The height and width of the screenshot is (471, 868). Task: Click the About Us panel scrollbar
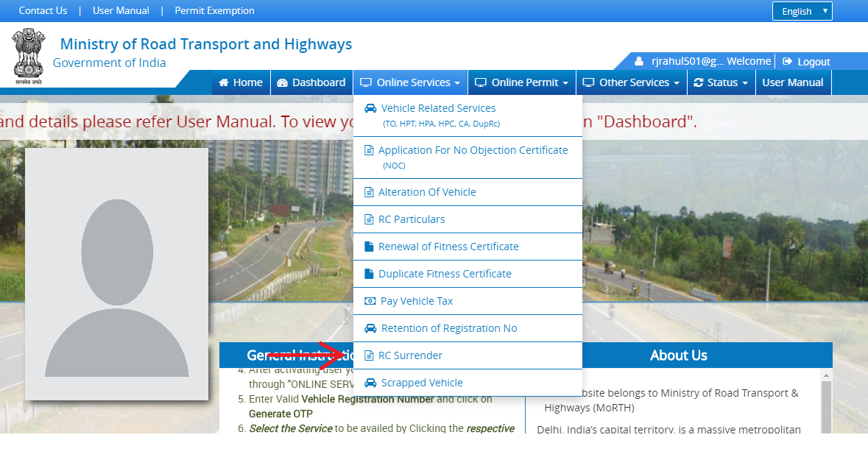[x=826, y=402]
